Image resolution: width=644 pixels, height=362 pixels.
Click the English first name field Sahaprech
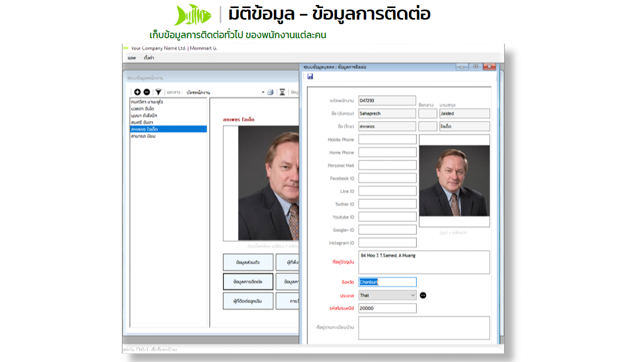387,114
